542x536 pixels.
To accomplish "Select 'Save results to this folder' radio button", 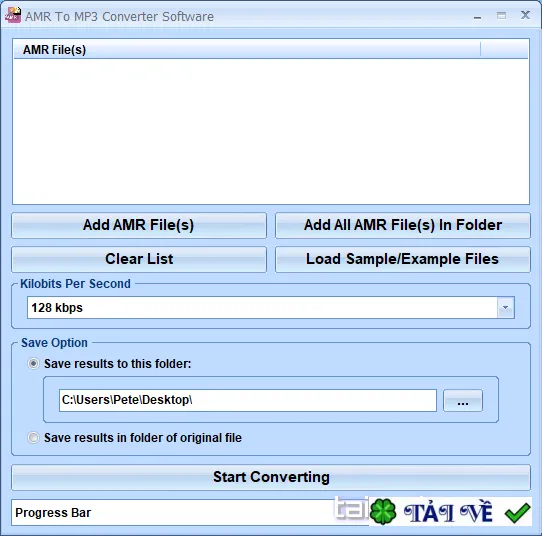I will click(x=33, y=364).
